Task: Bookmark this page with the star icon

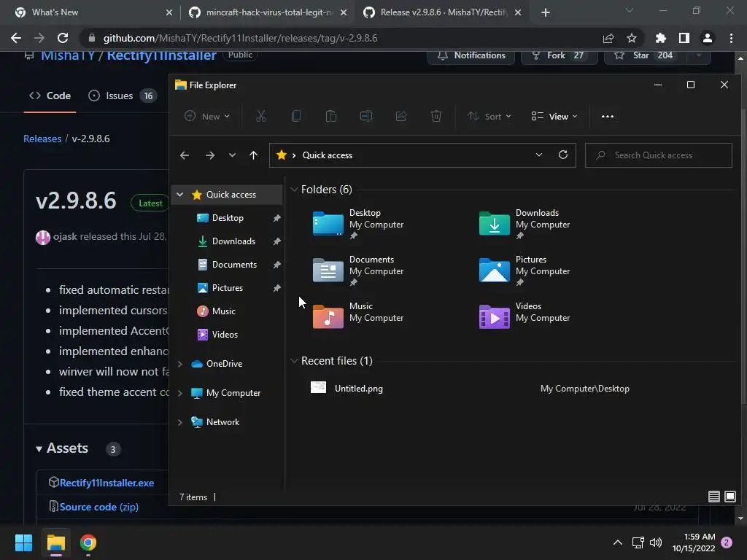Action: [631, 38]
